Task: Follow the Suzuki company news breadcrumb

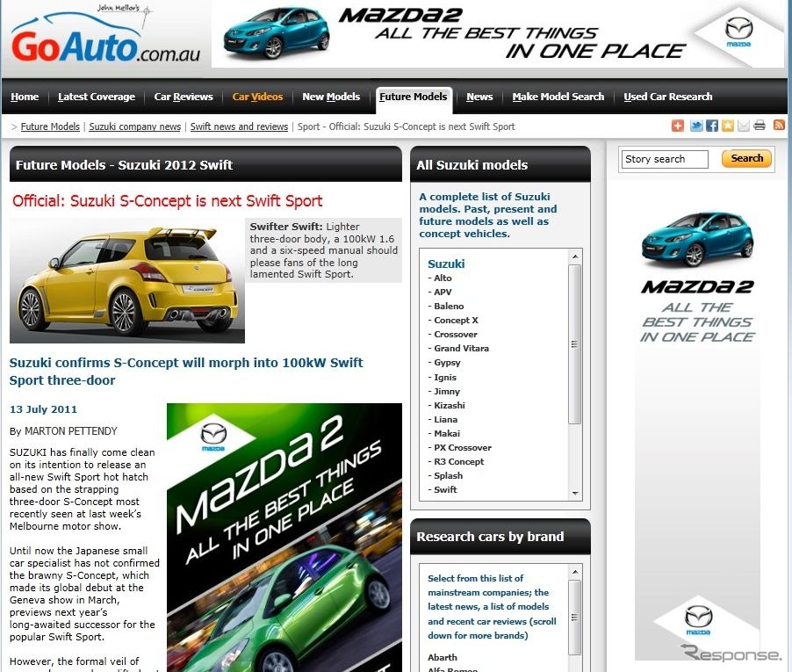Action: point(135,126)
